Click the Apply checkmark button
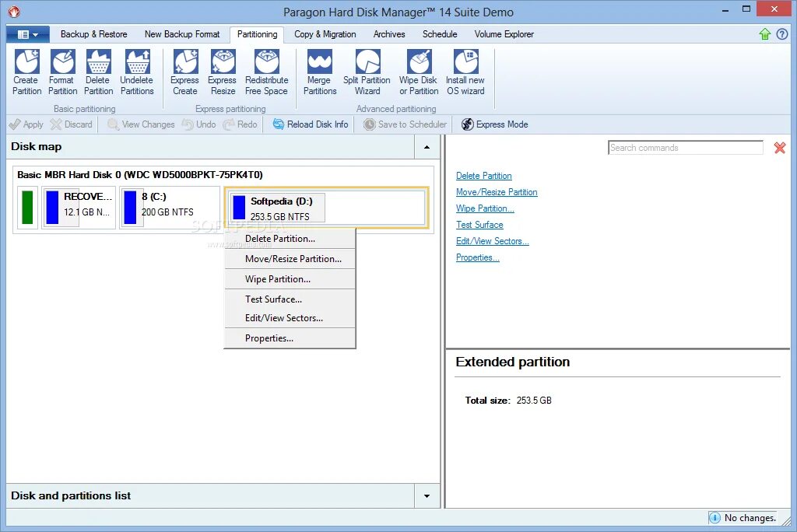 click(26, 124)
